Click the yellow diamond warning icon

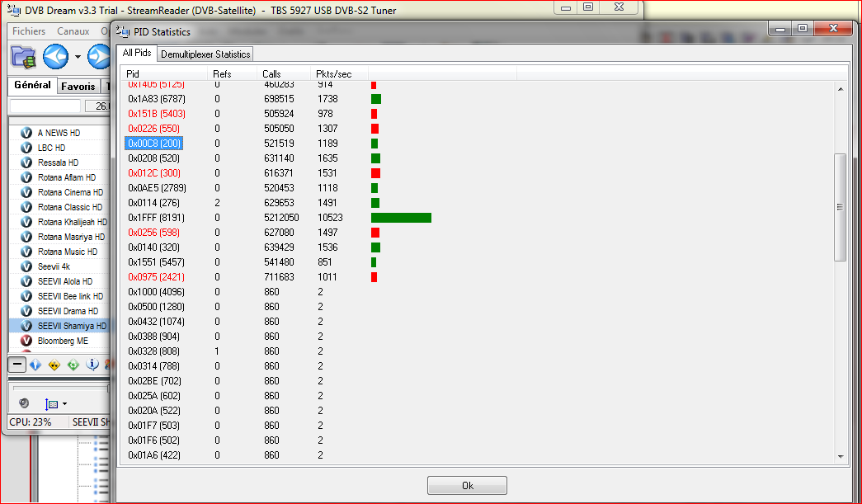pyautogui.click(x=54, y=365)
